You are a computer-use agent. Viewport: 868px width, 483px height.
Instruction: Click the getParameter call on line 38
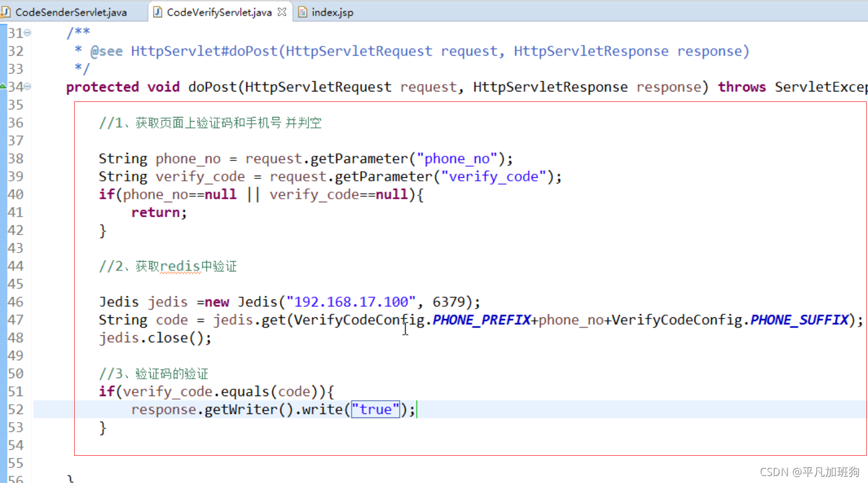(359, 159)
